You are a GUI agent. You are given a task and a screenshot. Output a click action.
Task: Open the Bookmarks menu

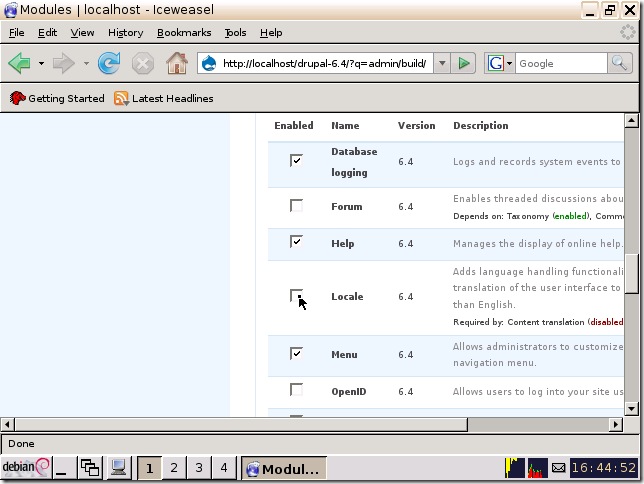pyautogui.click(x=184, y=32)
